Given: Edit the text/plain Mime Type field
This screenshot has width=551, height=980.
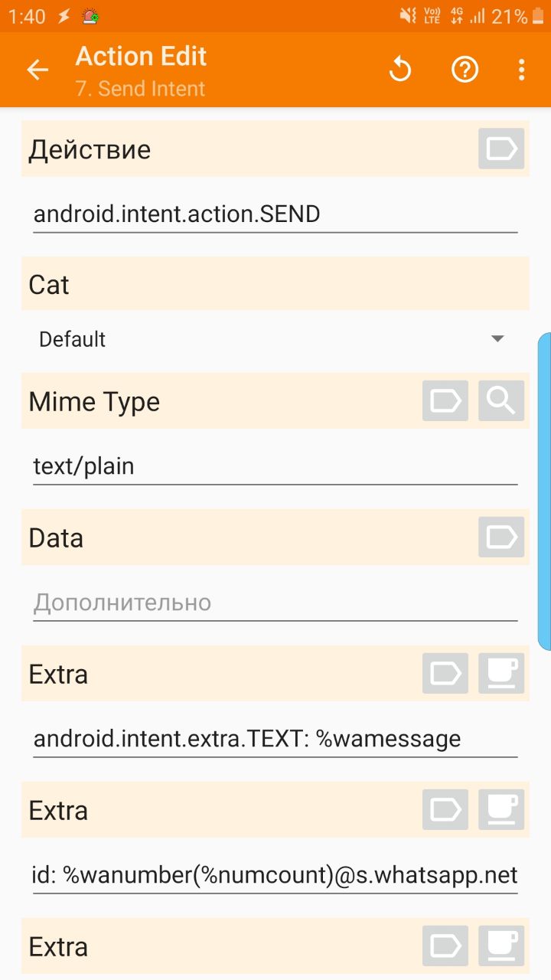Looking at the screenshot, I should 275,466.
